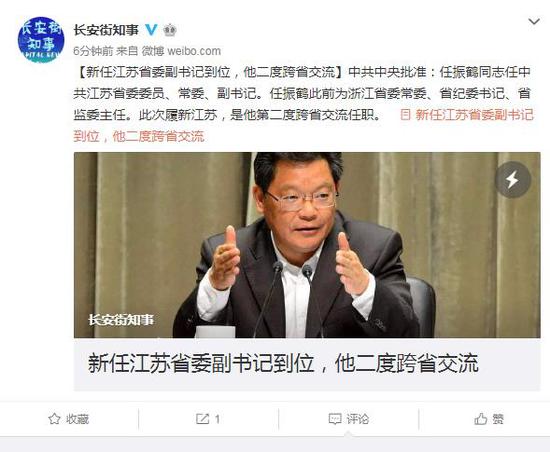The height and width of the screenshot is (452, 550).
Task: Click the blue verified V badge
Action: click(x=151, y=30)
